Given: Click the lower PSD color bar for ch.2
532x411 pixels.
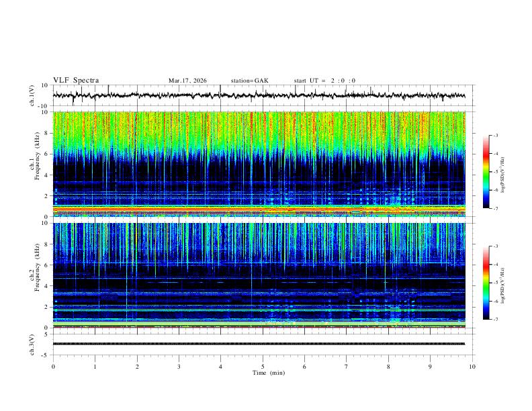Looking at the screenshot, I should click(486, 283).
